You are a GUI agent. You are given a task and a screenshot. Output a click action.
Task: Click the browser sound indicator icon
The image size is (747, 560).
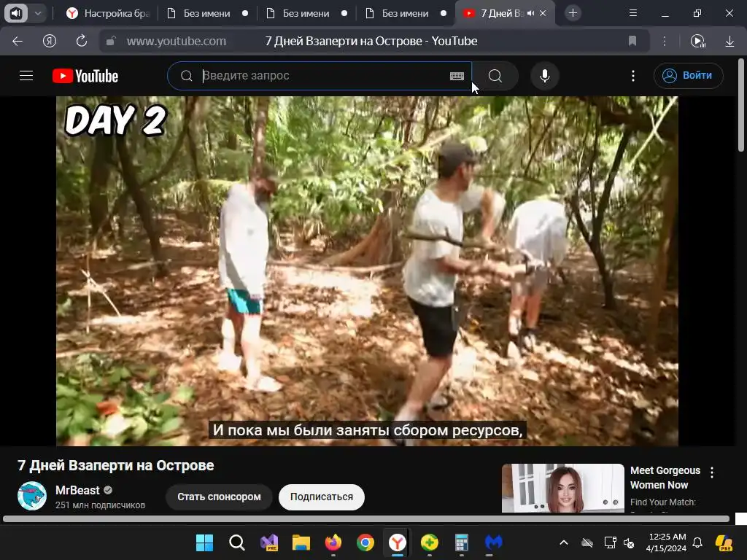point(16,13)
